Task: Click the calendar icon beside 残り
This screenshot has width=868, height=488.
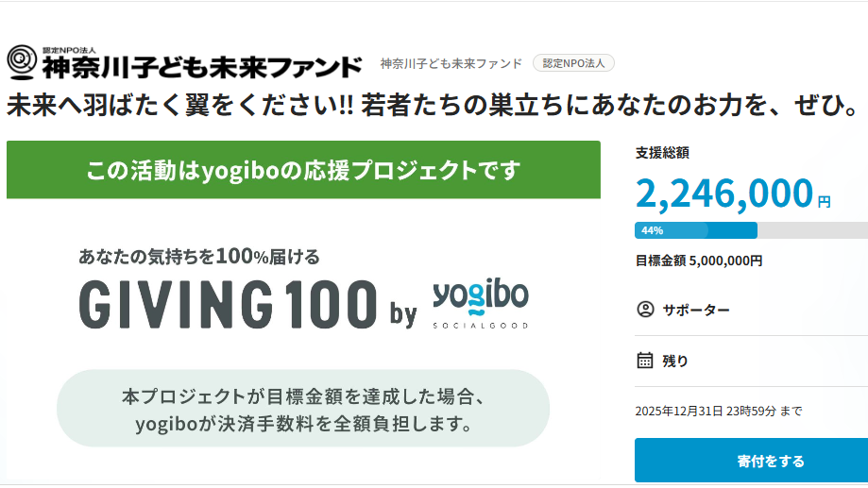Action: [645, 360]
